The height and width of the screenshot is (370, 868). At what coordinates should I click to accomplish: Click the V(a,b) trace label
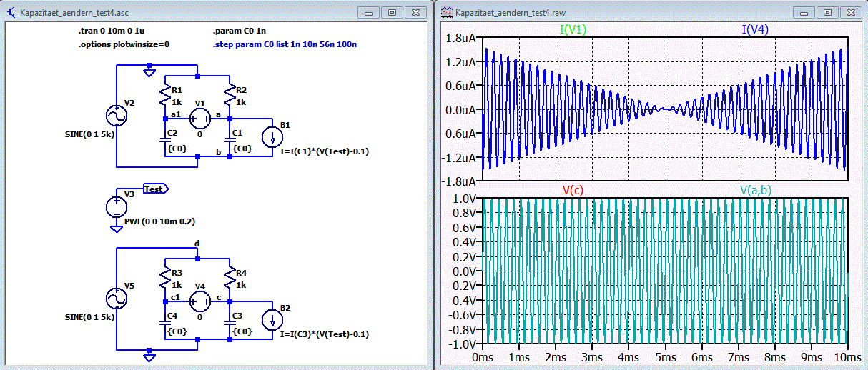[756, 189]
